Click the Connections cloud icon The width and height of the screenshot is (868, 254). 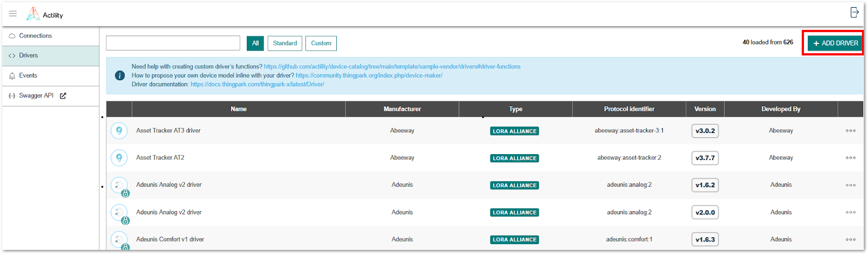12,36
